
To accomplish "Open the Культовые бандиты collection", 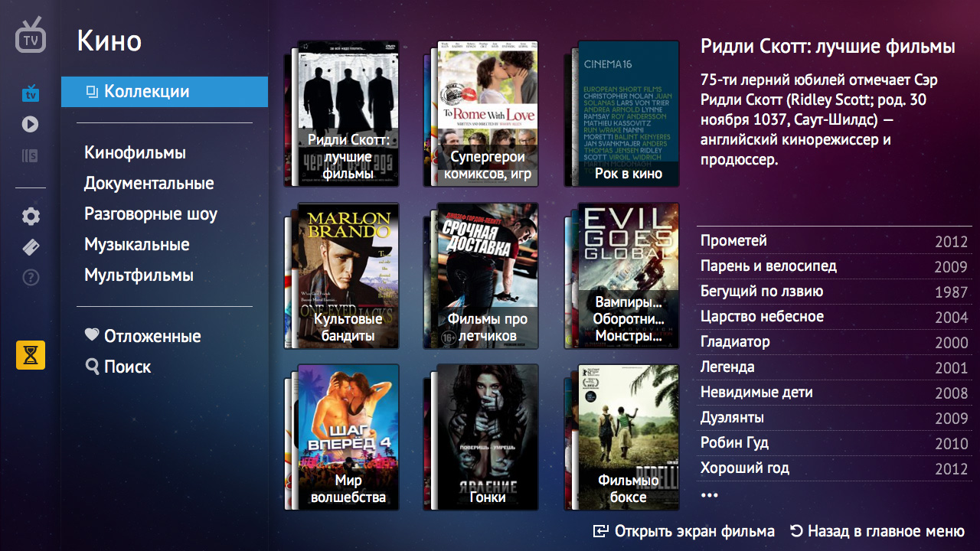I will pos(347,275).
